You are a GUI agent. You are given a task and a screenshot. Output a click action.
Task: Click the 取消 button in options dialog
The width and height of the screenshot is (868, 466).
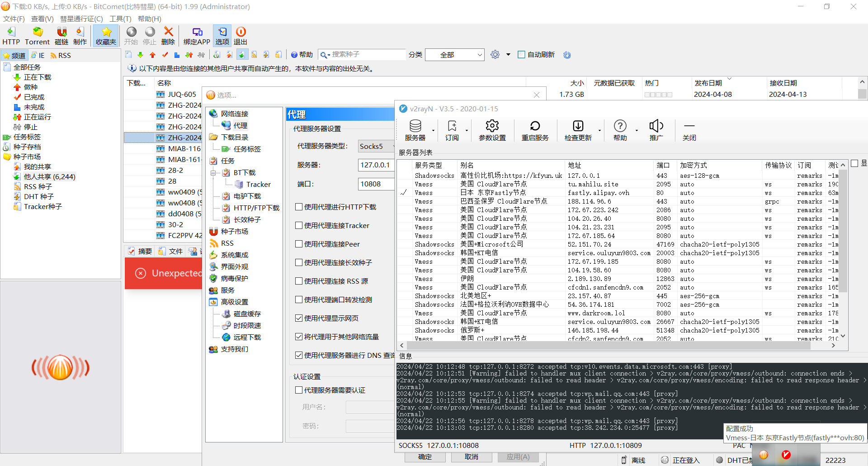pyautogui.click(x=472, y=457)
